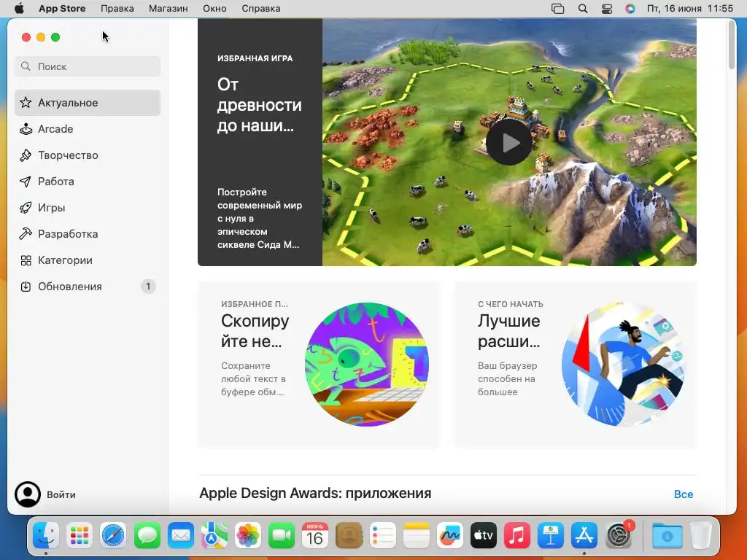The width and height of the screenshot is (747, 560).
Task: Open Music from the Dock
Action: [517, 536]
